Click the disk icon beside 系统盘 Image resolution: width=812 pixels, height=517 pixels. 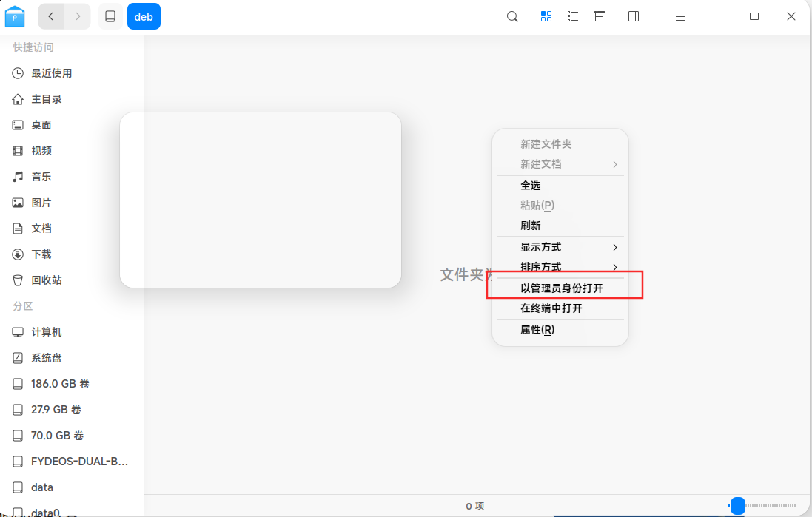[x=18, y=357]
